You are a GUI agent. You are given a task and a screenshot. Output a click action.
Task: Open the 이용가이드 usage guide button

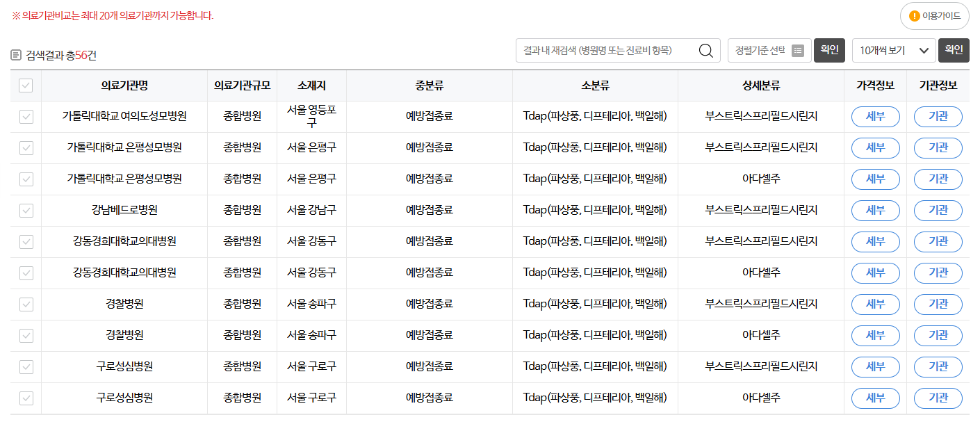point(934,16)
